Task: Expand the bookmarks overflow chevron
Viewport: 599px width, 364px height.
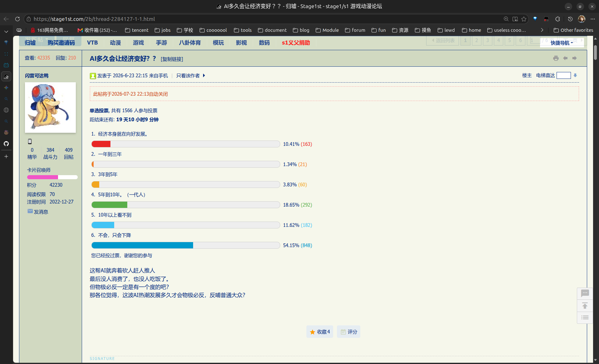Action: pos(542,30)
